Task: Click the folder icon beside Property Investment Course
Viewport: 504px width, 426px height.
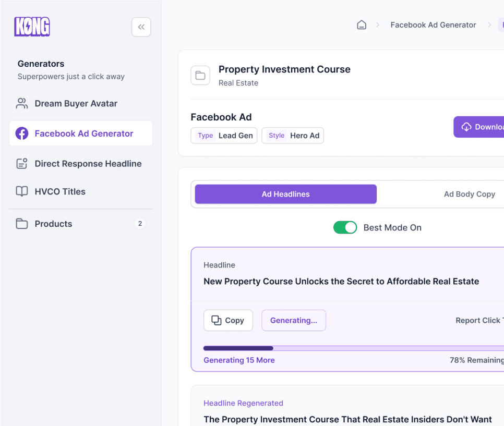Action: click(200, 76)
